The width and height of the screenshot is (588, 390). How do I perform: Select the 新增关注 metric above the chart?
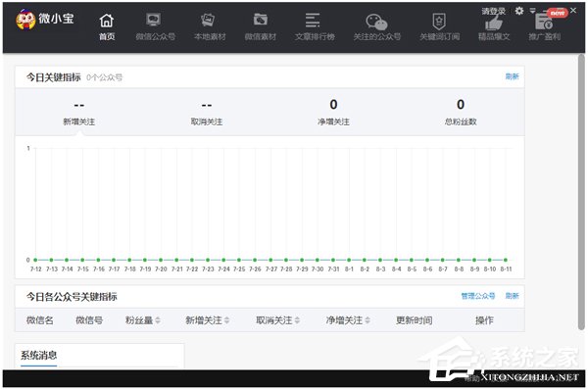pyautogui.click(x=79, y=113)
